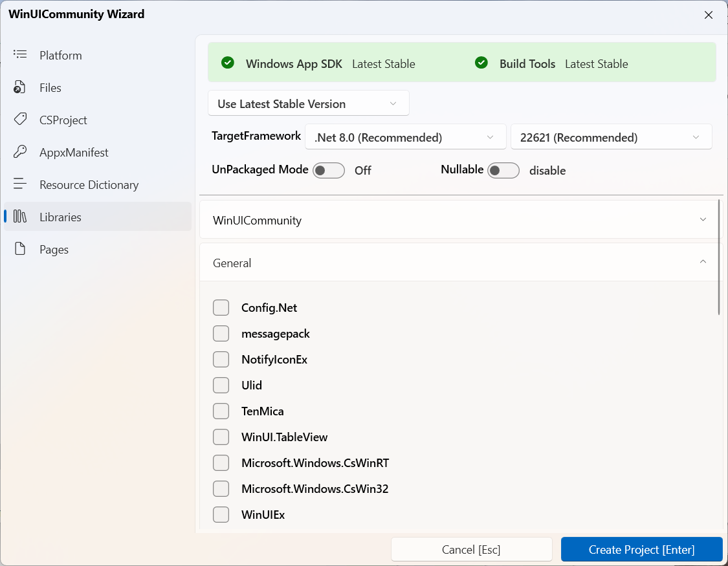Open the Resource Dictionary section
Screen dimensions: 728x566
98,184
